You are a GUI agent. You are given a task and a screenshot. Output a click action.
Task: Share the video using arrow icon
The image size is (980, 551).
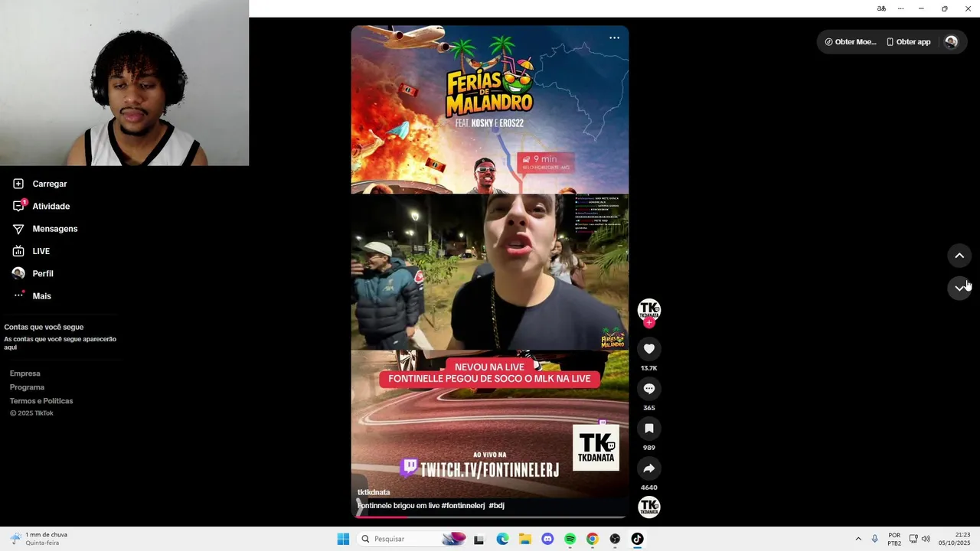coord(648,468)
